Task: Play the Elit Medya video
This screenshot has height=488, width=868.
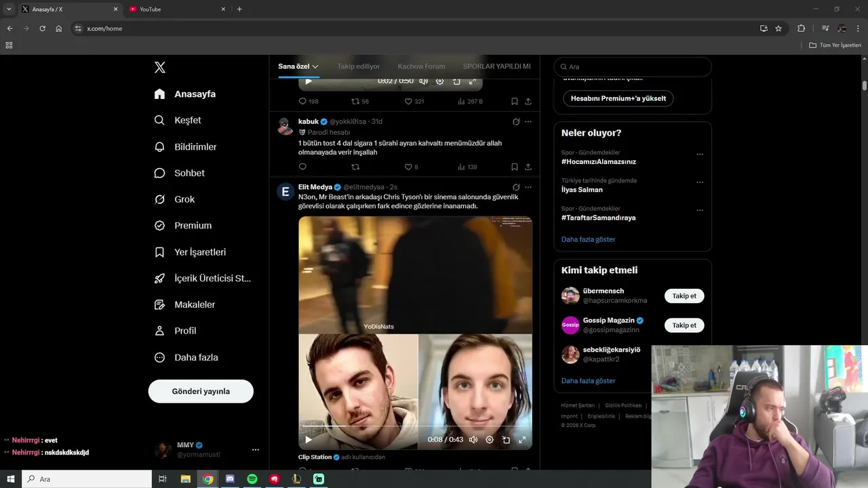Action: 309,439
